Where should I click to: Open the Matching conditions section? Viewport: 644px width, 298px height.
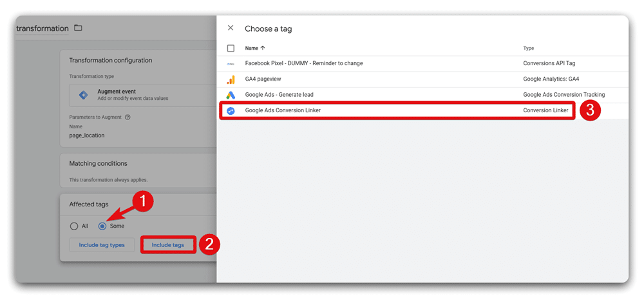point(138,170)
